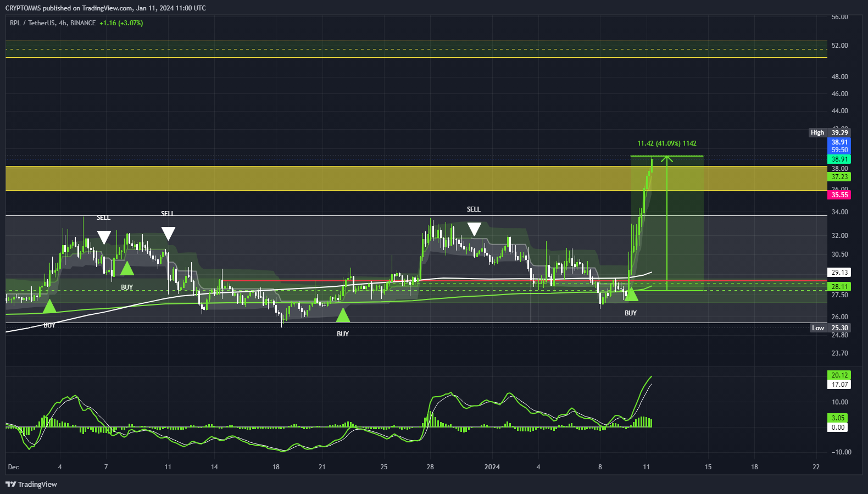Click the CRYPTOMMS published header text
The image size is (868, 494).
105,8
